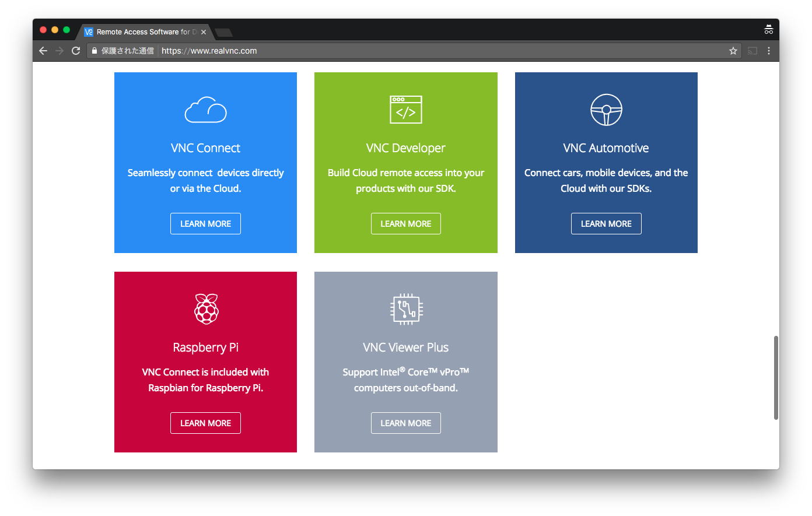Reload the page using the refresh icon
This screenshot has width=812, height=516.
pyautogui.click(x=76, y=51)
